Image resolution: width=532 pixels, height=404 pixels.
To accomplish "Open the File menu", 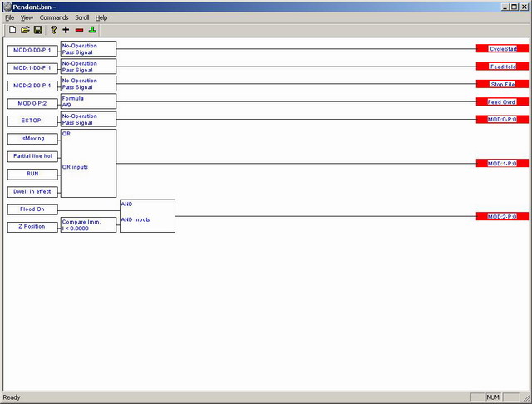I will 9,17.
